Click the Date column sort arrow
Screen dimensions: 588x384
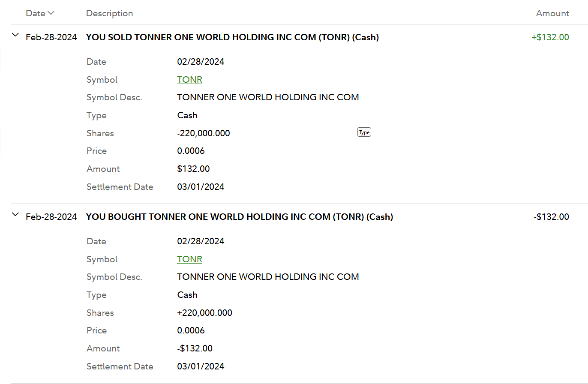[x=51, y=13]
